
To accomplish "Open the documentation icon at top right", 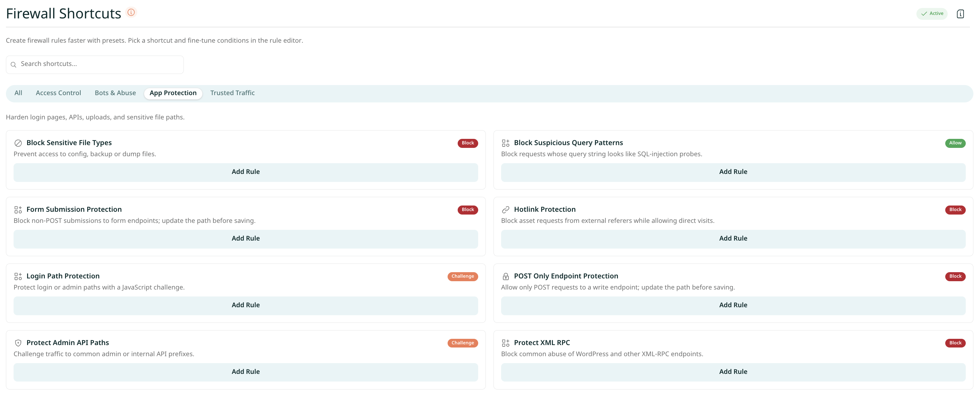I will pyautogui.click(x=960, y=14).
